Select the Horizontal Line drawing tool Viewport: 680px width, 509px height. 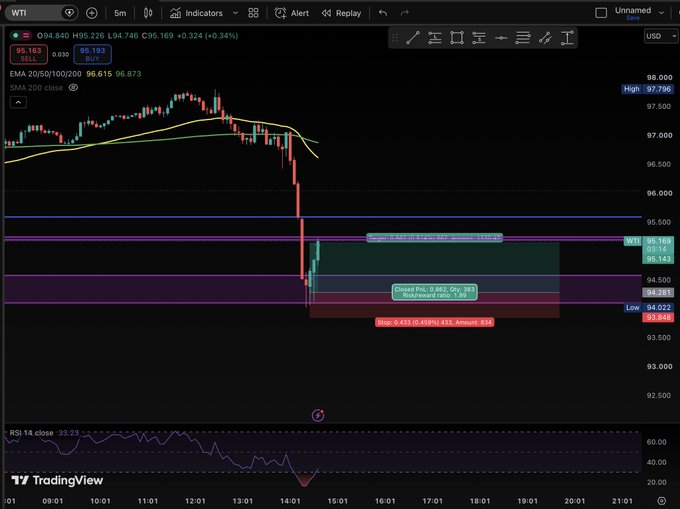[x=501, y=38]
